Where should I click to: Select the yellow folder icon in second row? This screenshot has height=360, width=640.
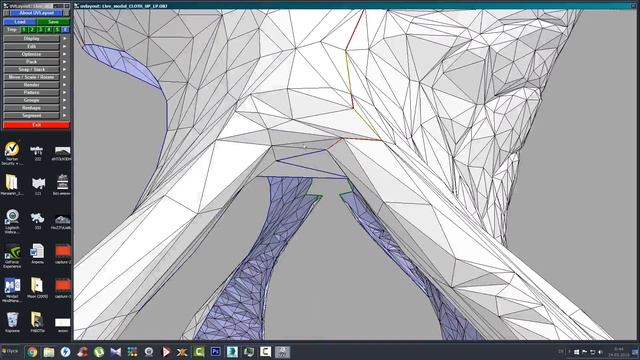click(12, 185)
